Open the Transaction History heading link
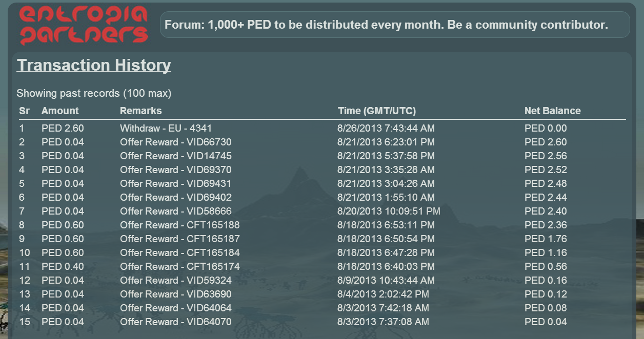 [x=94, y=66]
